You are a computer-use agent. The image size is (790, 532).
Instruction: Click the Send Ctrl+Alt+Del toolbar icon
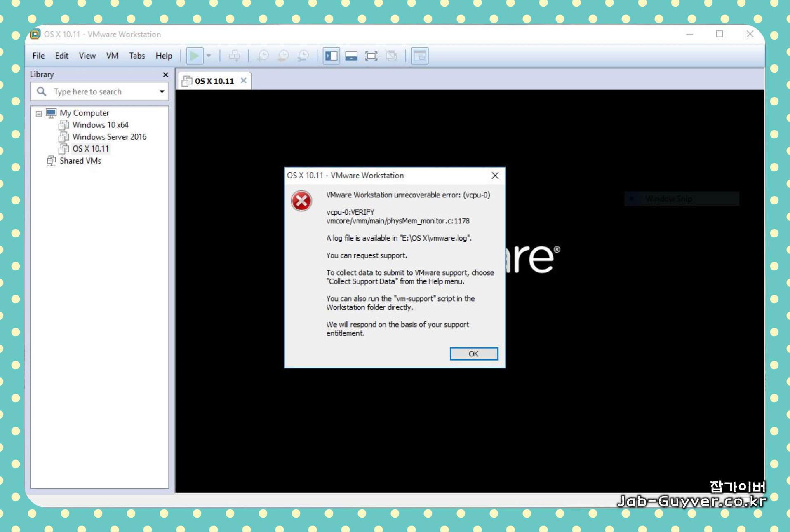pyautogui.click(x=234, y=56)
